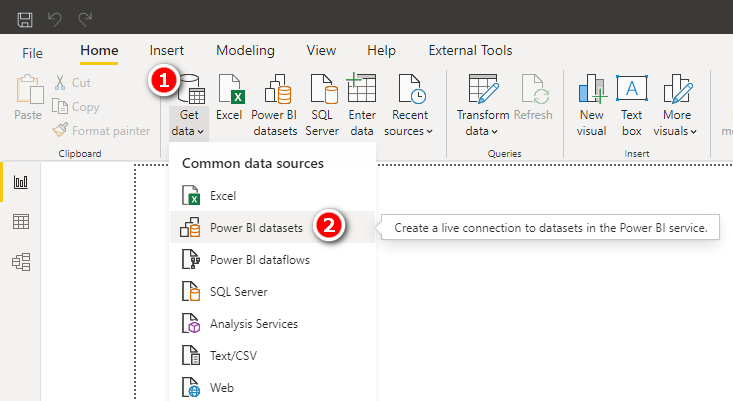The height and width of the screenshot is (401, 733).
Task: Select Text/CSV data source
Action: click(273, 356)
